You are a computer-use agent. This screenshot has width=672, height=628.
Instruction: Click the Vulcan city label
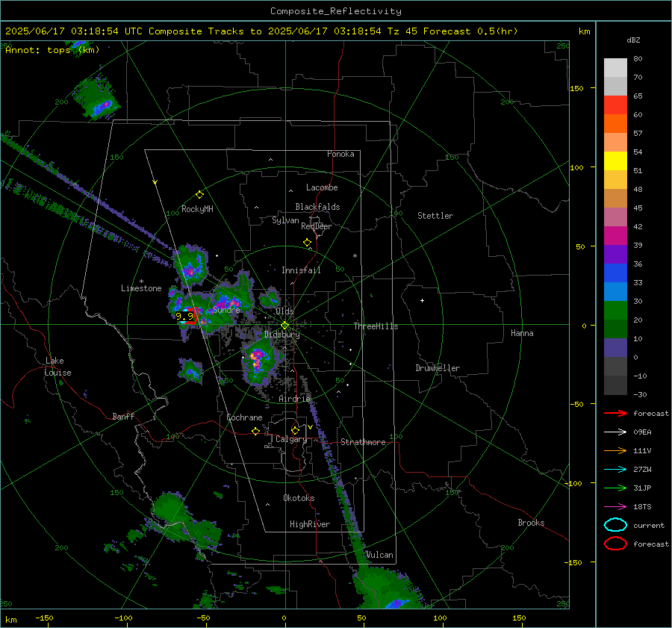[380, 555]
